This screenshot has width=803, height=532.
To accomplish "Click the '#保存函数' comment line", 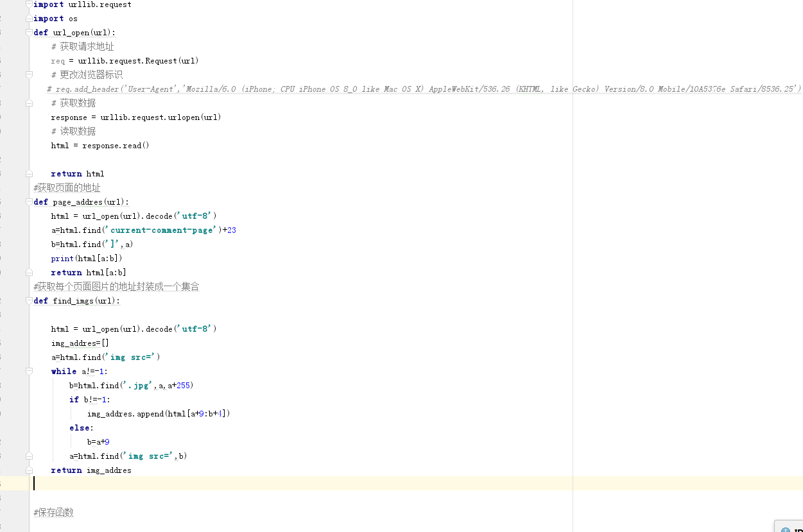I will click(54, 513).
